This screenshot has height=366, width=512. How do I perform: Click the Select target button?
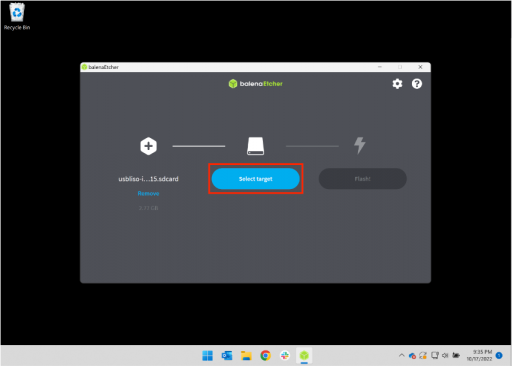tap(256, 179)
